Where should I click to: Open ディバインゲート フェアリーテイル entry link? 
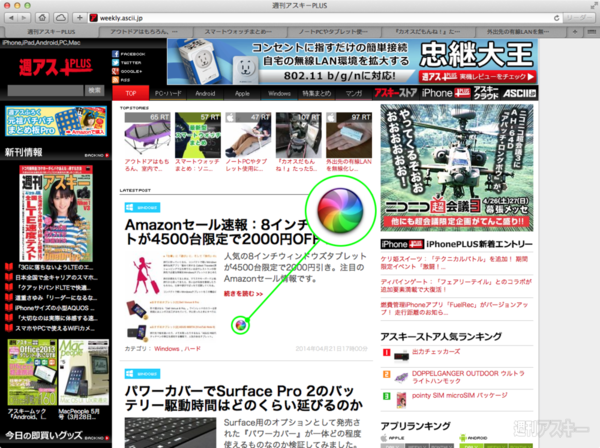[456, 286]
